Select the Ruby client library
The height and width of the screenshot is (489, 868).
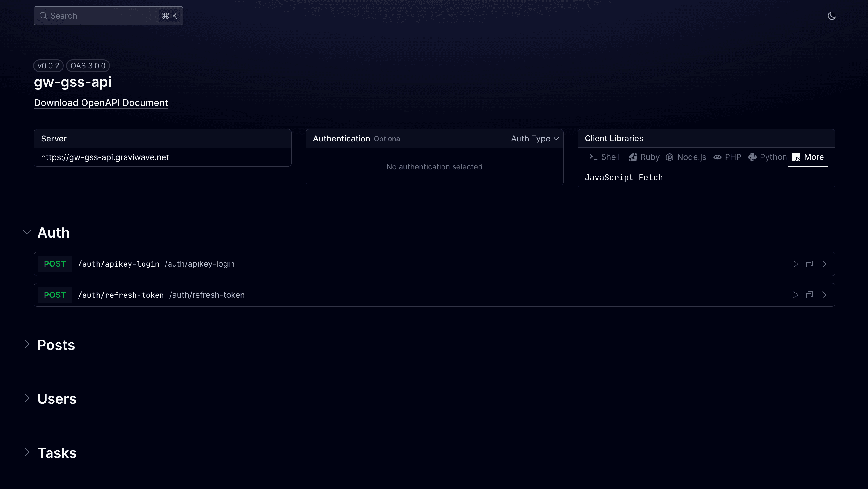point(644,157)
